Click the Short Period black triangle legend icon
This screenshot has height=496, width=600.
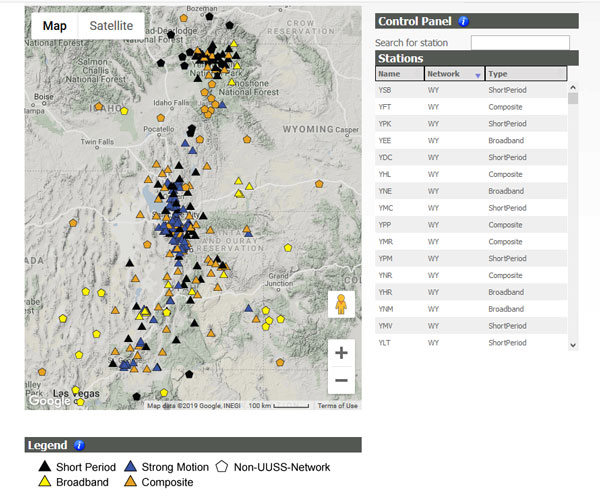click(45, 466)
